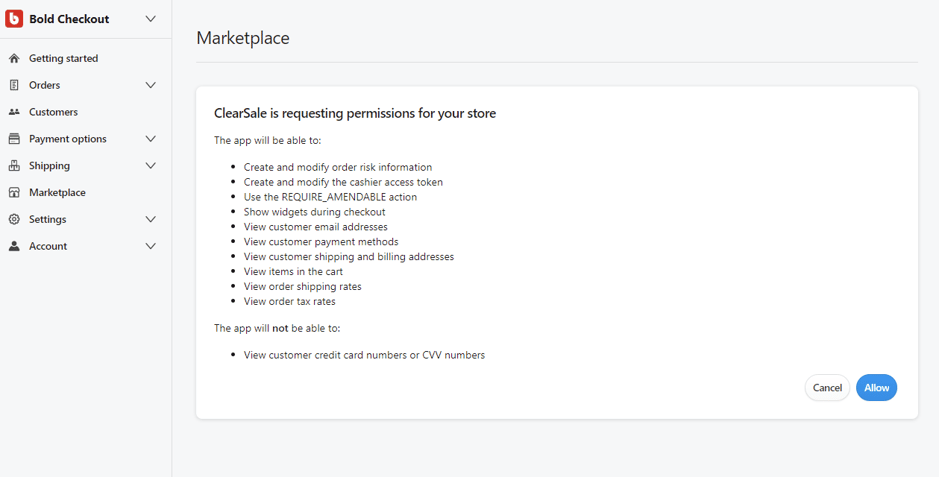Open the Orders menu item

coord(44,85)
